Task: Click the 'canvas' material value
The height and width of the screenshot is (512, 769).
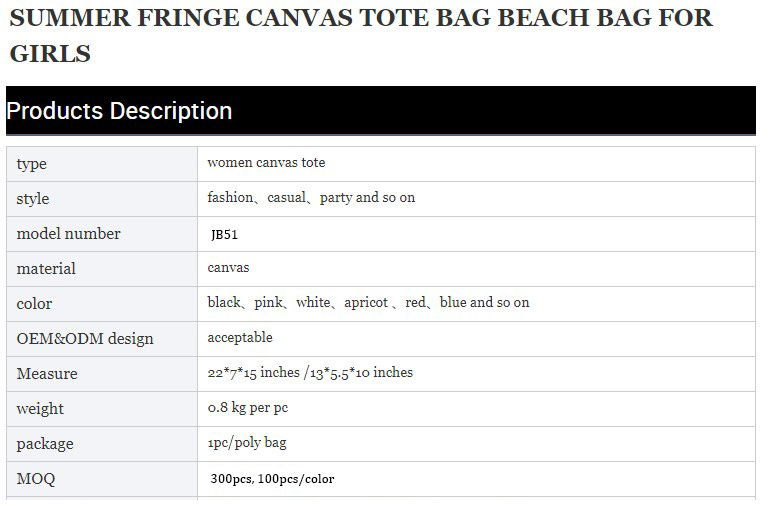Action: (x=228, y=268)
